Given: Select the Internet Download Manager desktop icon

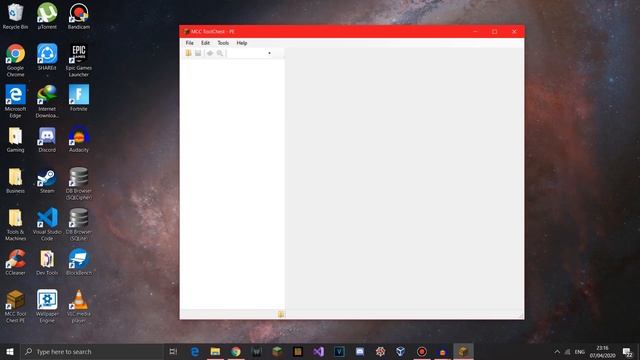Looking at the screenshot, I should point(47,101).
